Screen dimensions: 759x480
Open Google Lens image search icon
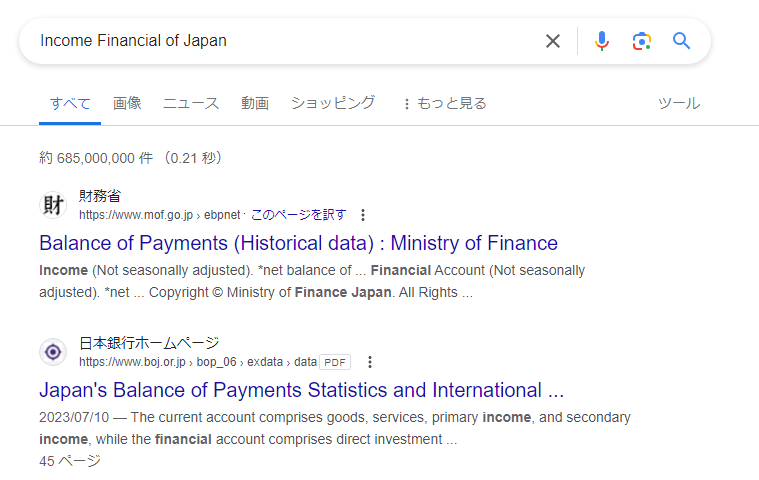point(642,41)
